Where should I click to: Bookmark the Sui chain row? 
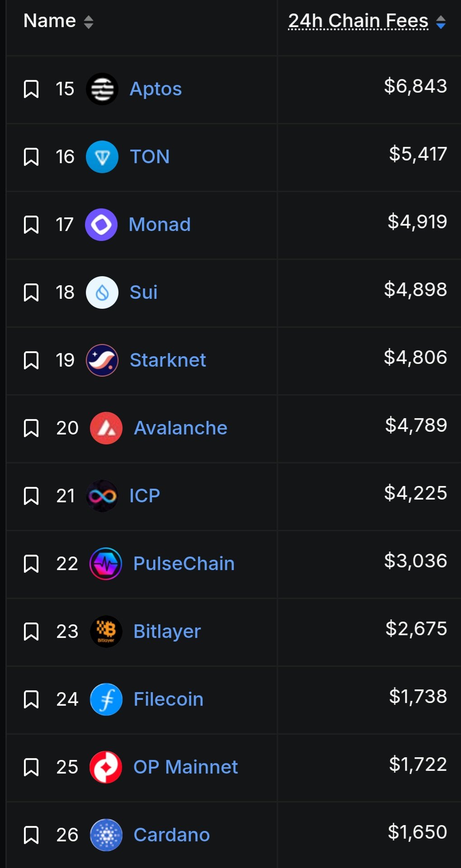point(31,292)
